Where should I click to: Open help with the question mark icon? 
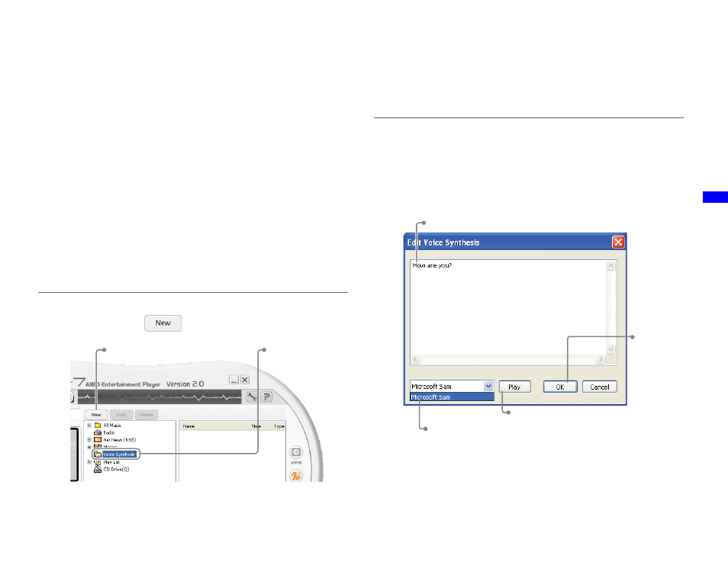pyautogui.click(x=266, y=396)
